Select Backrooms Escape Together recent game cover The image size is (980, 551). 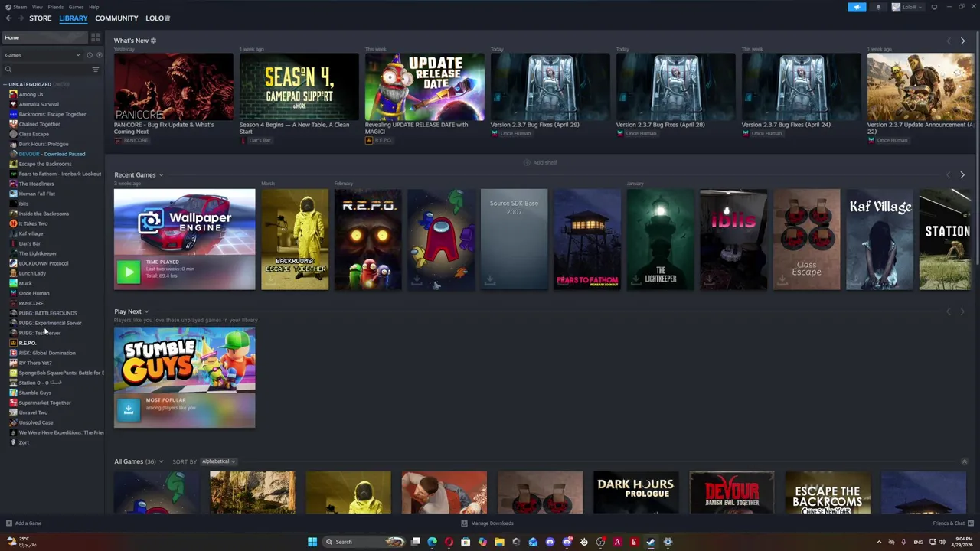[x=295, y=240]
